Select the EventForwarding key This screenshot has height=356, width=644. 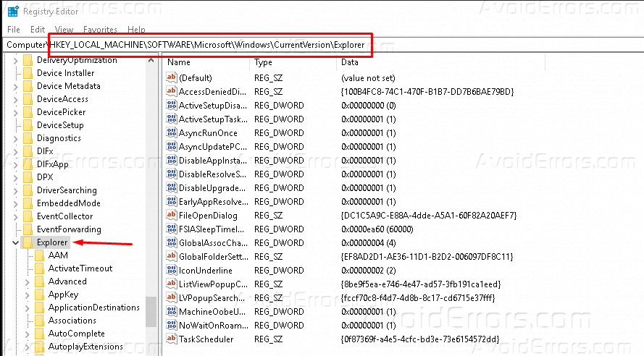click(69, 229)
